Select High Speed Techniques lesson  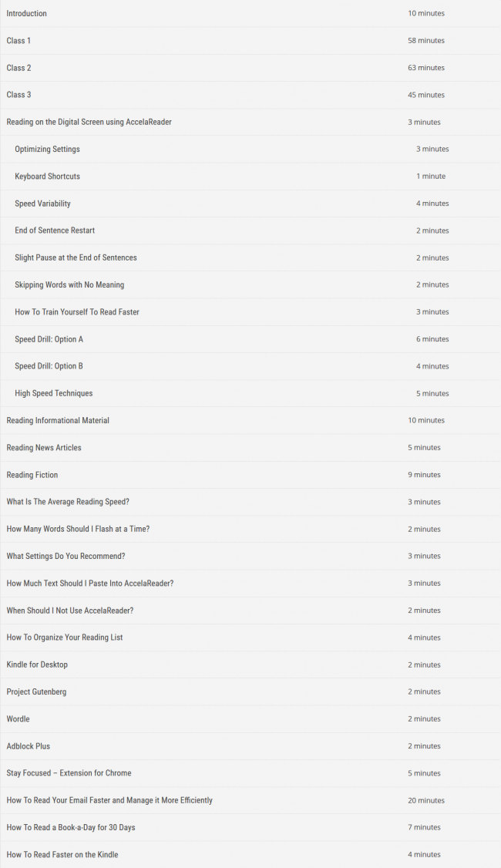250,393
